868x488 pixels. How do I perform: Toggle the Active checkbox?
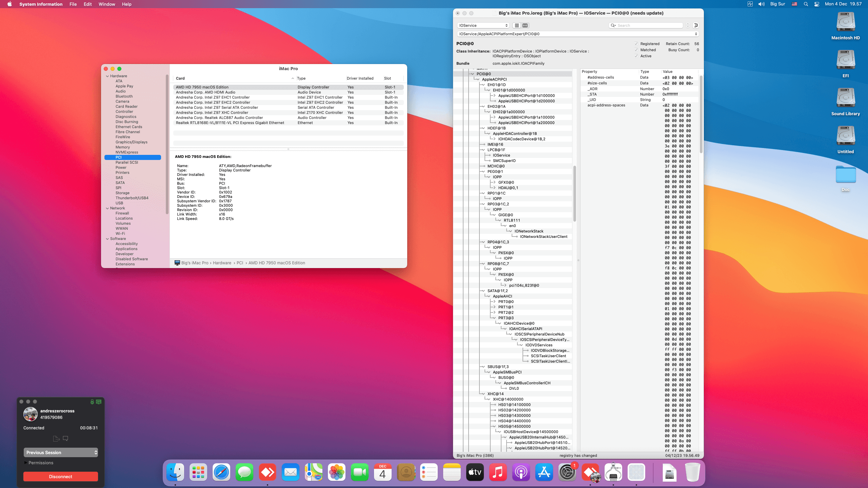tap(636, 56)
